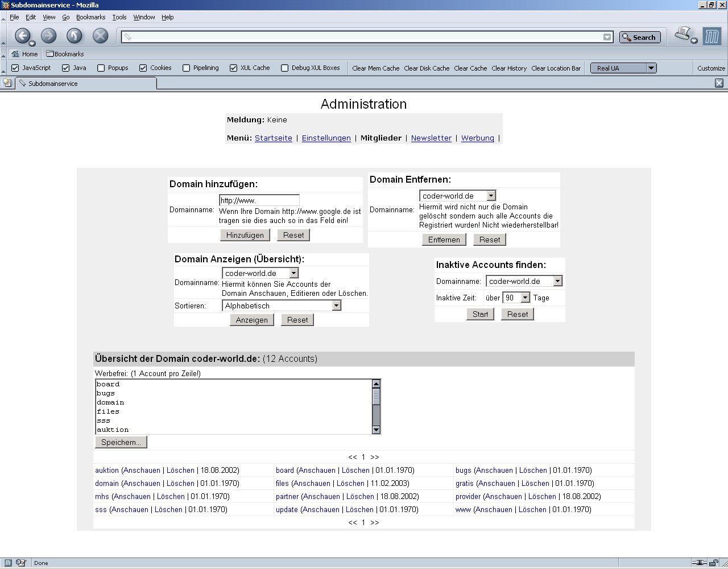Open the Edit menu

(31, 17)
